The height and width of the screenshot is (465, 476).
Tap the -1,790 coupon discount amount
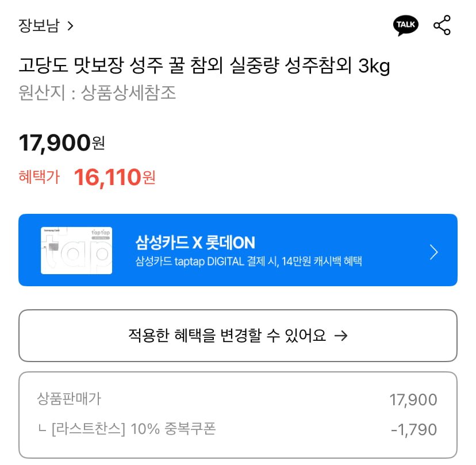(x=414, y=429)
